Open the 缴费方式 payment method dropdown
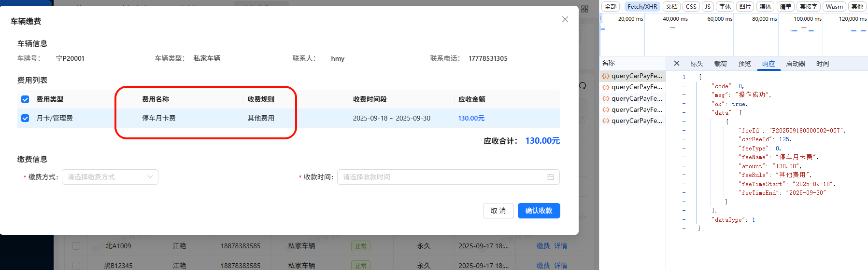Viewport: 868px width, 270px height. 110,177
